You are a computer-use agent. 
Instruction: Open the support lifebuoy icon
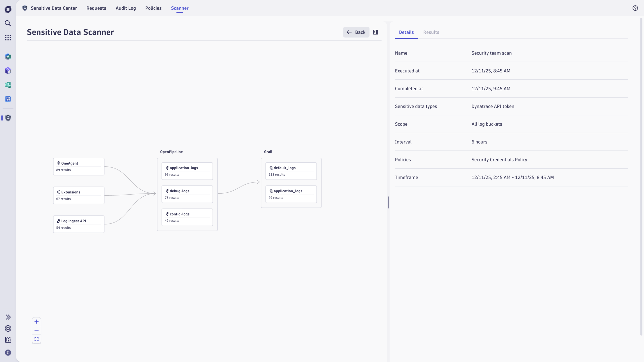point(8,329)
